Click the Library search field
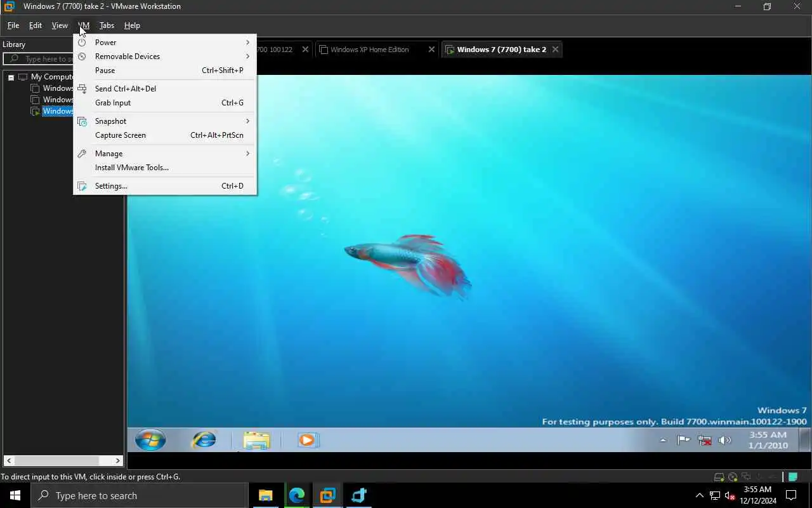This screenshot has width=812, height=508. [38, 59]
